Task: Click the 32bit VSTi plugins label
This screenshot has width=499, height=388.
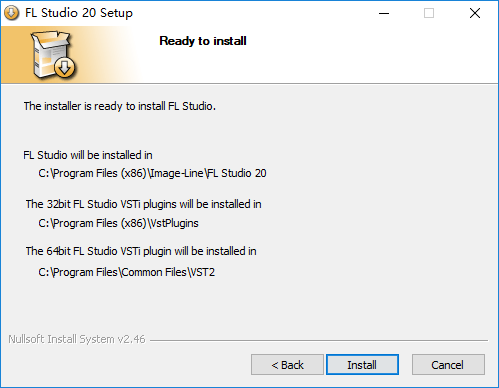Action: pyautogui.click(x=143, y=204)
